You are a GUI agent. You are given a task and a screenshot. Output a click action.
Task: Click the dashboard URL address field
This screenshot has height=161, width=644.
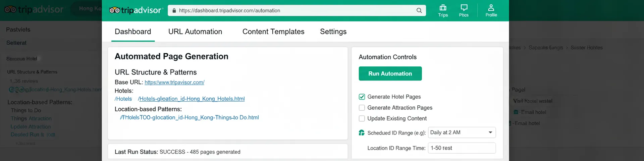click(297, 10)
